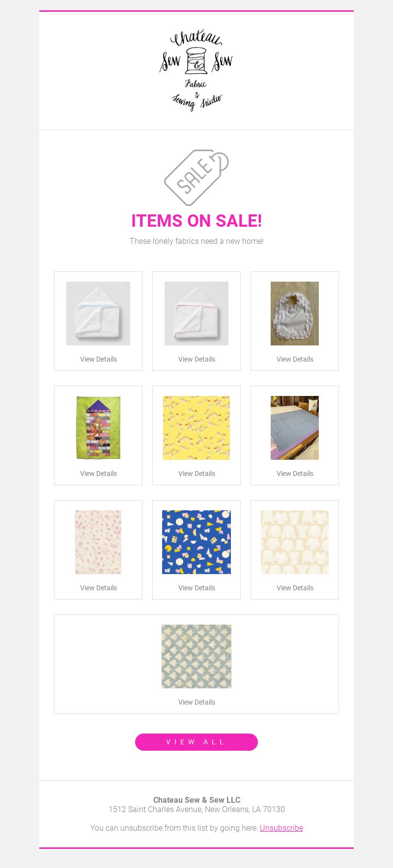Viewport: 393px width, 868px height.
Task: Click the pink VIEW ALL button
Action: click(x=196, y=742)
